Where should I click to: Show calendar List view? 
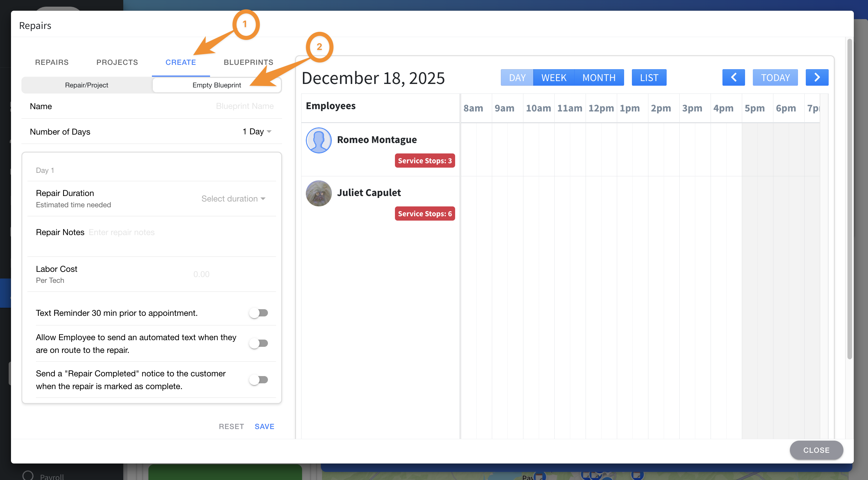tap(649, 78)
